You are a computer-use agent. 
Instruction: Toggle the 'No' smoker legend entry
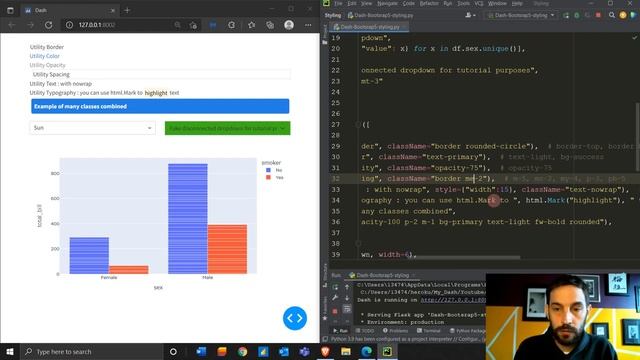274,170
